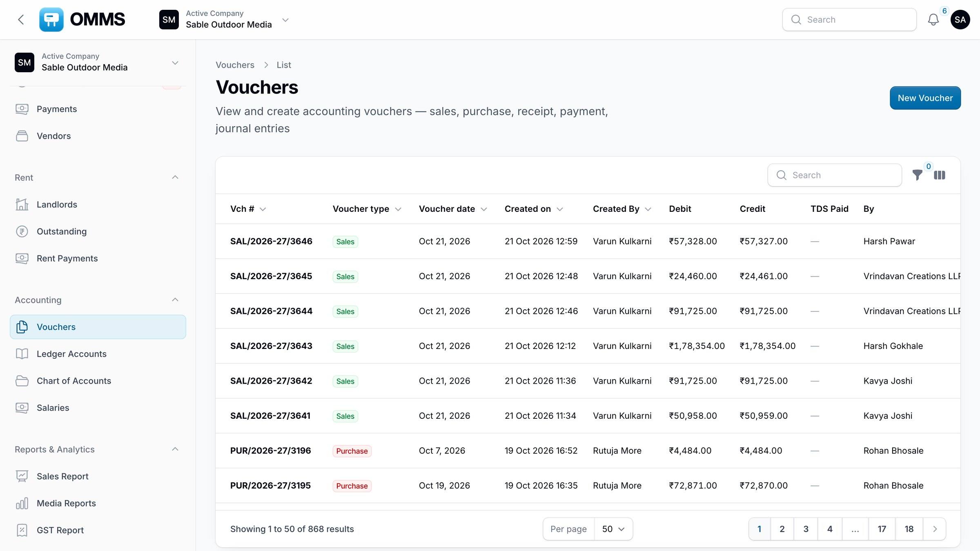The width and height of the screenshot is (980, 551).
Task: Click Harsh Gokhale in the By column
Action: (x=893, y=346)
